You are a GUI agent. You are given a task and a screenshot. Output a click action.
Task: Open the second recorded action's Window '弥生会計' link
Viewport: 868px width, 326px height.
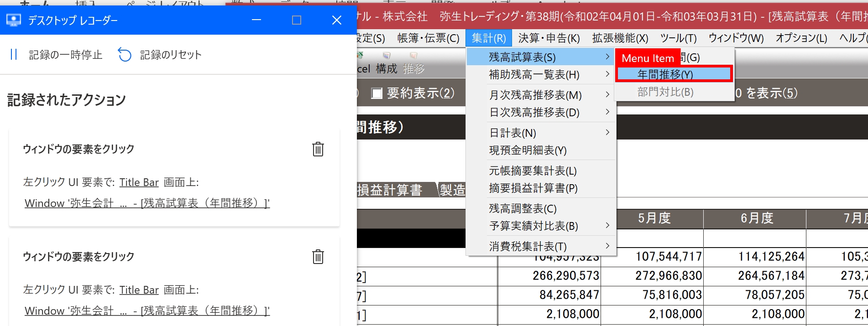pos(147,310)
